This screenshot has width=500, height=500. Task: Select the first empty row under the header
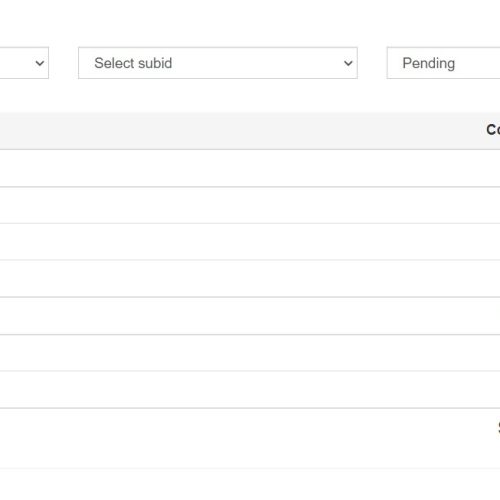point(250,168)
